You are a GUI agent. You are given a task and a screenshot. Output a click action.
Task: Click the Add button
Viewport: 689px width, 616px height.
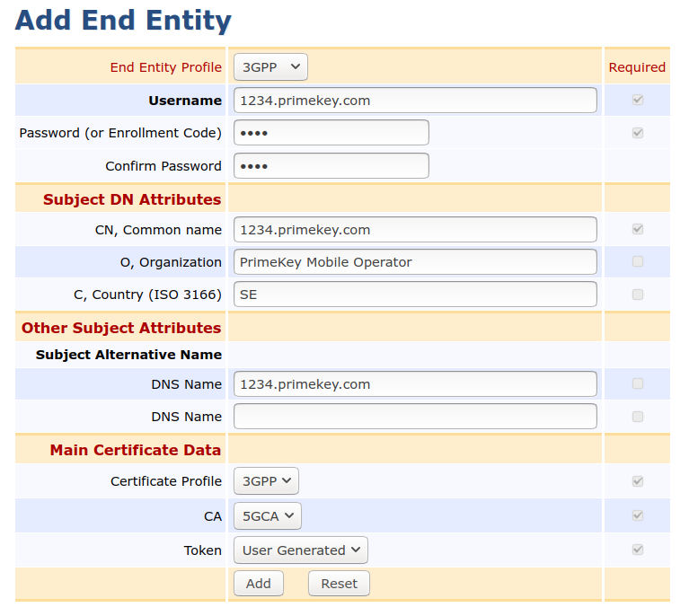click(x=258, y=584)
